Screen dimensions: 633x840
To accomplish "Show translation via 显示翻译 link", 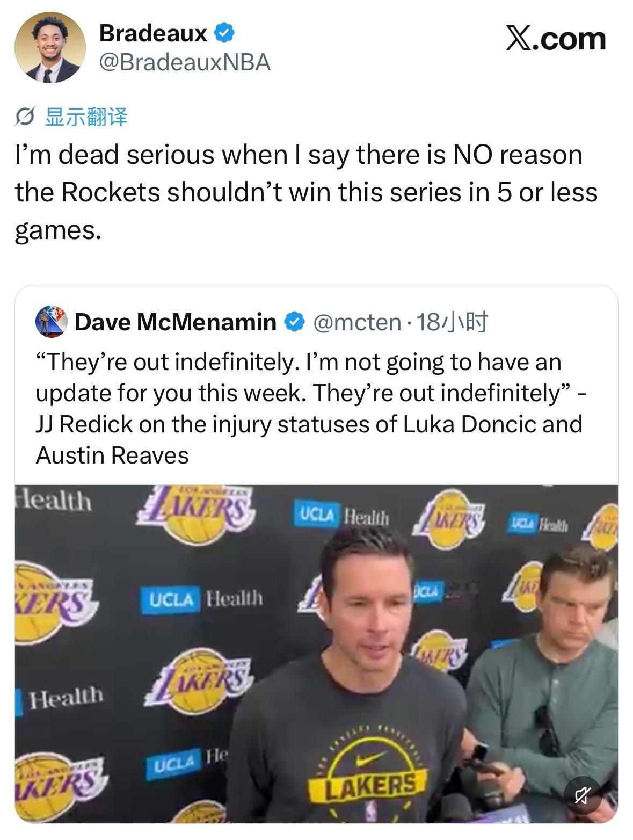I will tap(86, 117).
